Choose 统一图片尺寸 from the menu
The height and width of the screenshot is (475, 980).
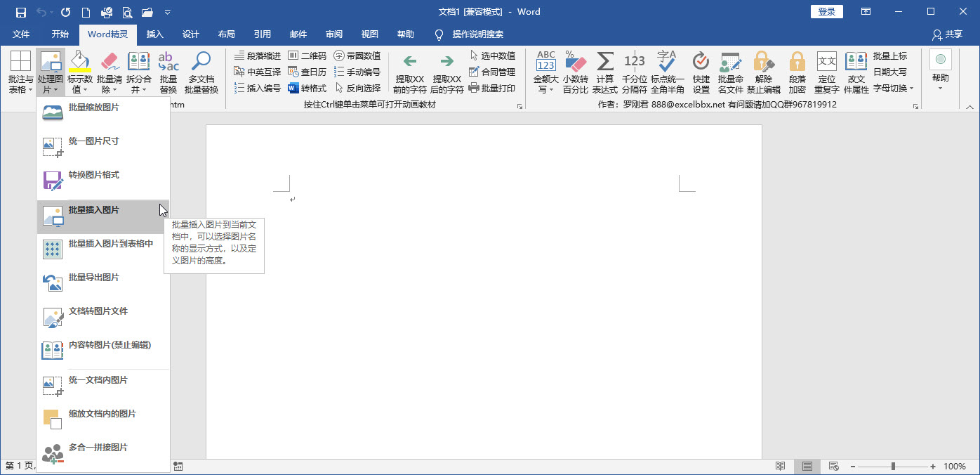click(x=103, y=147)
